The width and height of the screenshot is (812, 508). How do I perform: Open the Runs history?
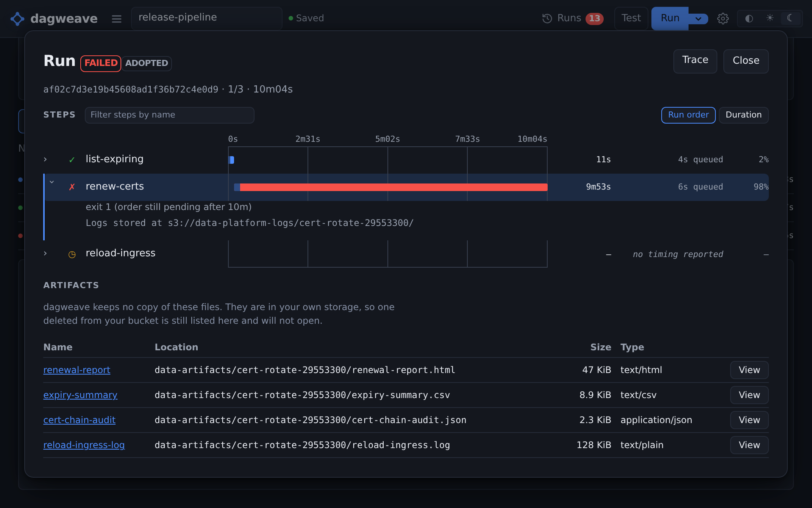(573, 18)
